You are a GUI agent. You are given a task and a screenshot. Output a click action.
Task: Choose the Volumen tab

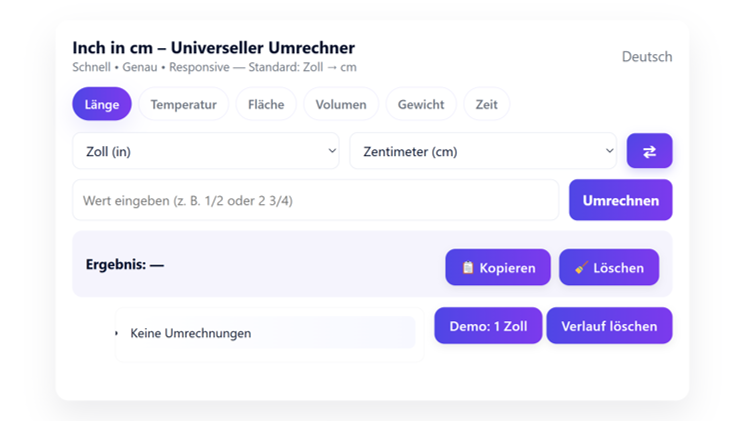[341, 104]
